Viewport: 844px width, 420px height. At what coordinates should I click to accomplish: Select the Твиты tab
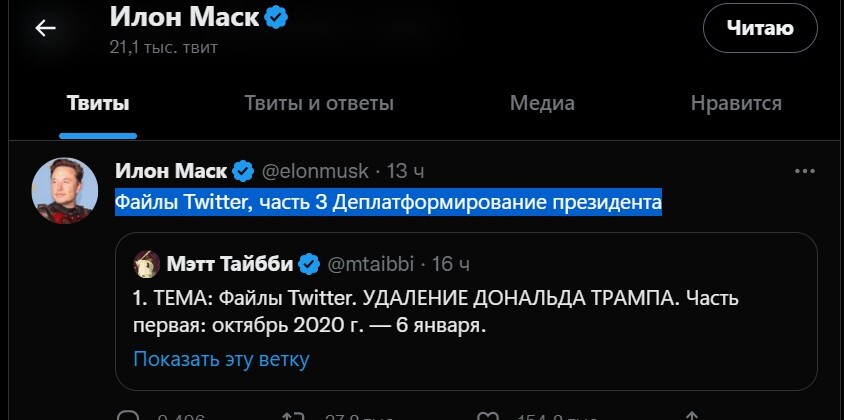pyautogui.click(x=98, y=103)
